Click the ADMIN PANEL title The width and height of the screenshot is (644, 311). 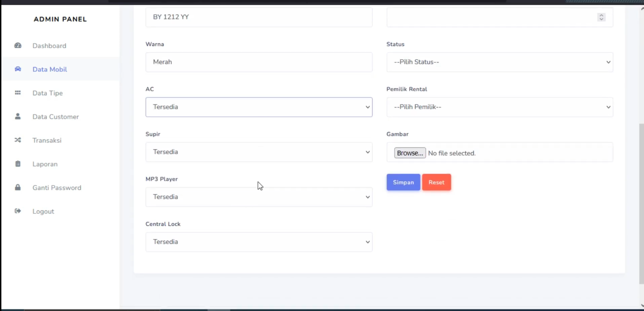click(x=60, y=19)
